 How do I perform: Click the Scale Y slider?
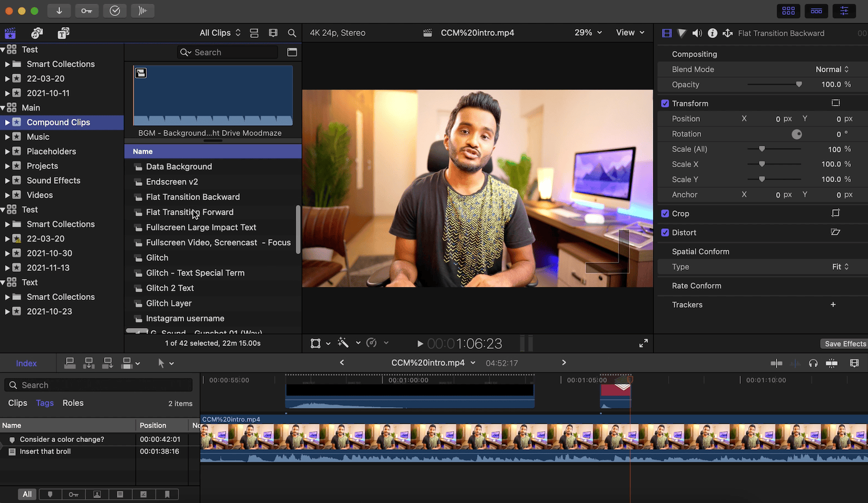[773, 179]
